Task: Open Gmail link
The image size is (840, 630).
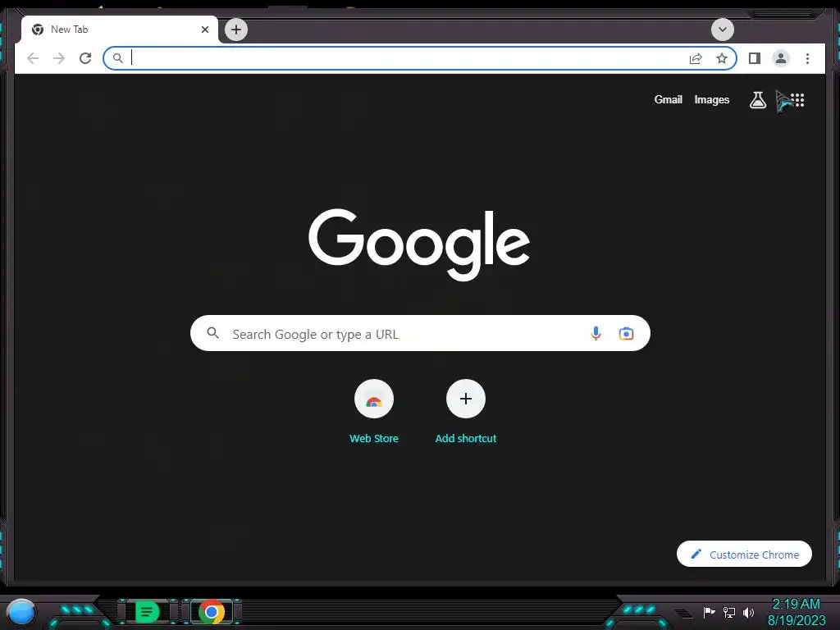Action: [x=668, y=99]
